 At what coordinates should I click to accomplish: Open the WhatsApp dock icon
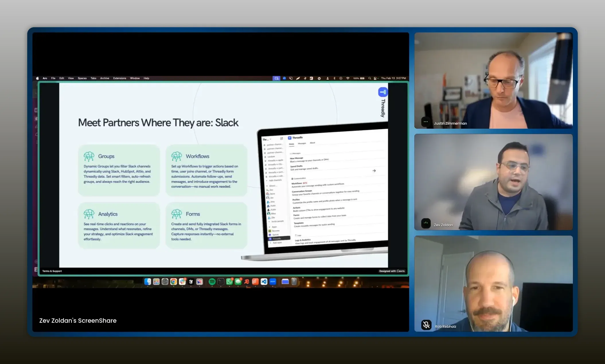tap(229, 282)
